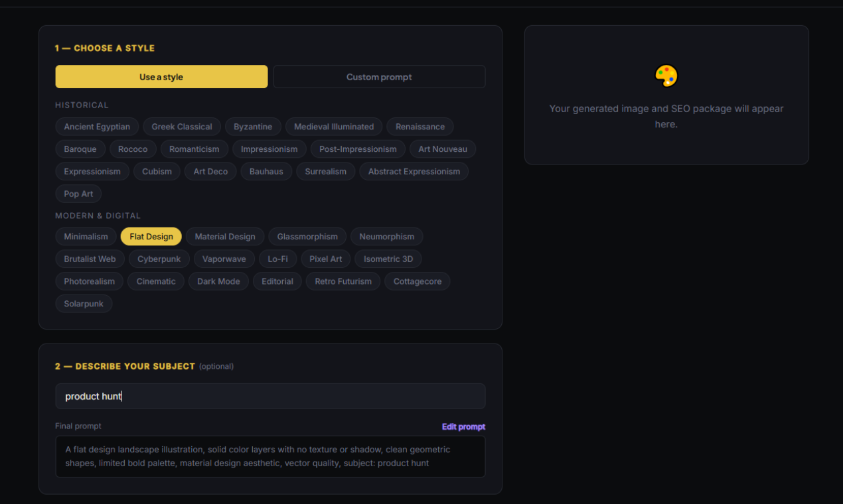Select the Pop Art style
Screen dimensions: 843x504
pos(78,194)
